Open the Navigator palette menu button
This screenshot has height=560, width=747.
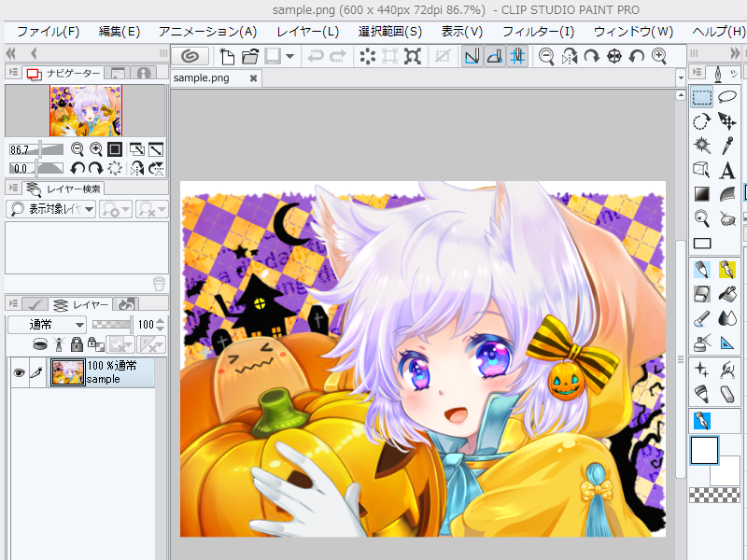(13, 73)
